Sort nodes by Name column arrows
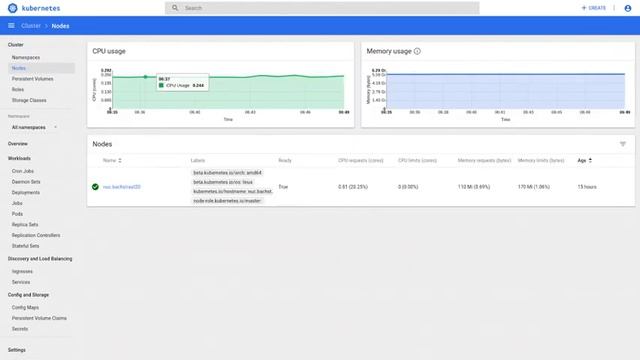 point(120,160)
